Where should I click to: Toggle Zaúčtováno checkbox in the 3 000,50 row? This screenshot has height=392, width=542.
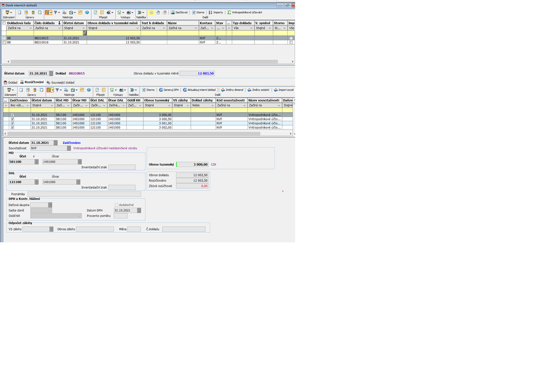point(13,119)
